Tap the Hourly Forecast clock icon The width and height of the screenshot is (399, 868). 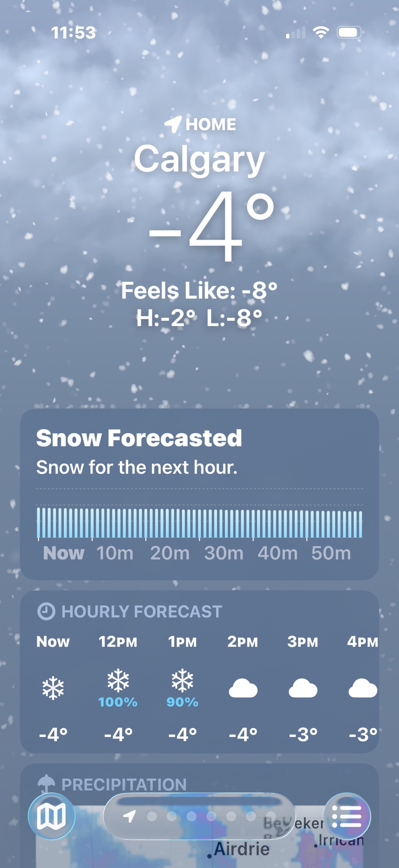click(x=46, y=612)
